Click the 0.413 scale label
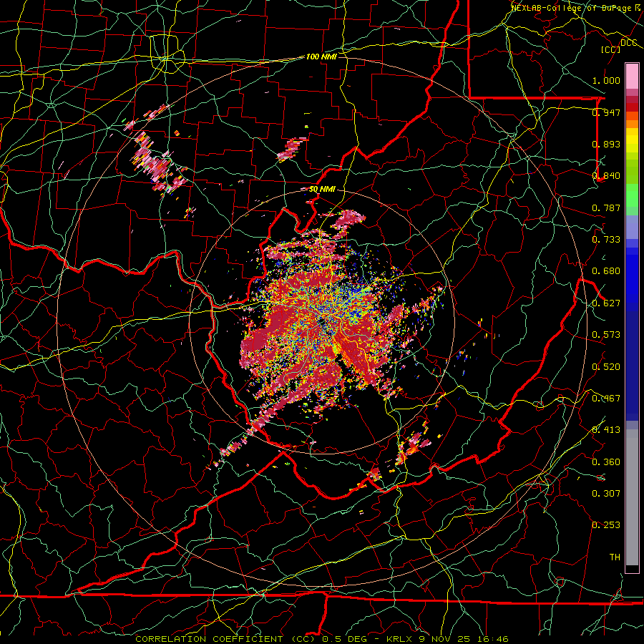The image size is (644, 644). tap(606, 430)
